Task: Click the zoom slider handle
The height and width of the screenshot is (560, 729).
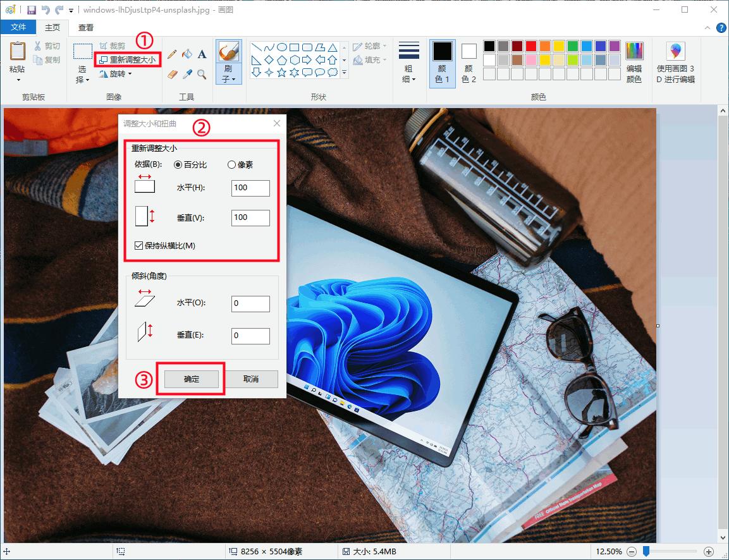Action: click(646, 551)
